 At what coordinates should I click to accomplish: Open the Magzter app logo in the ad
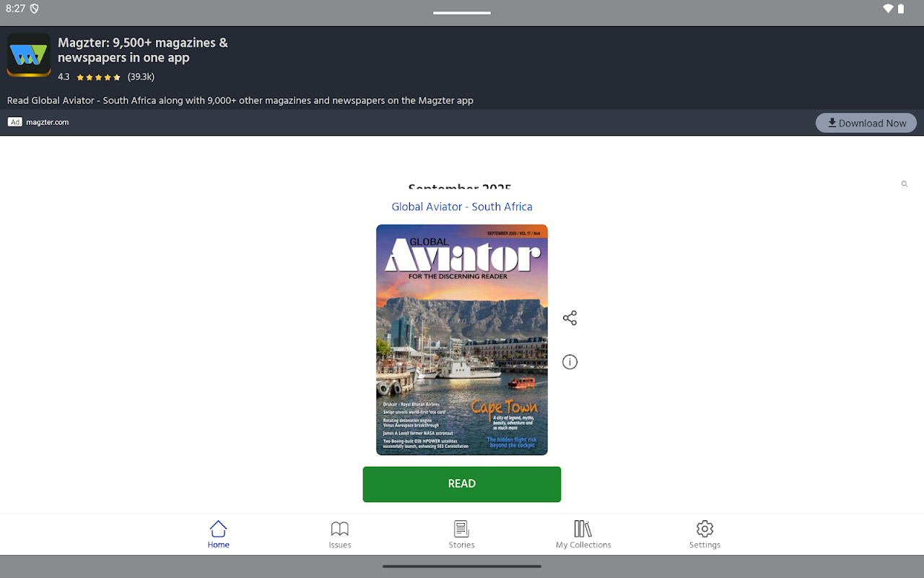coord(29,55)
